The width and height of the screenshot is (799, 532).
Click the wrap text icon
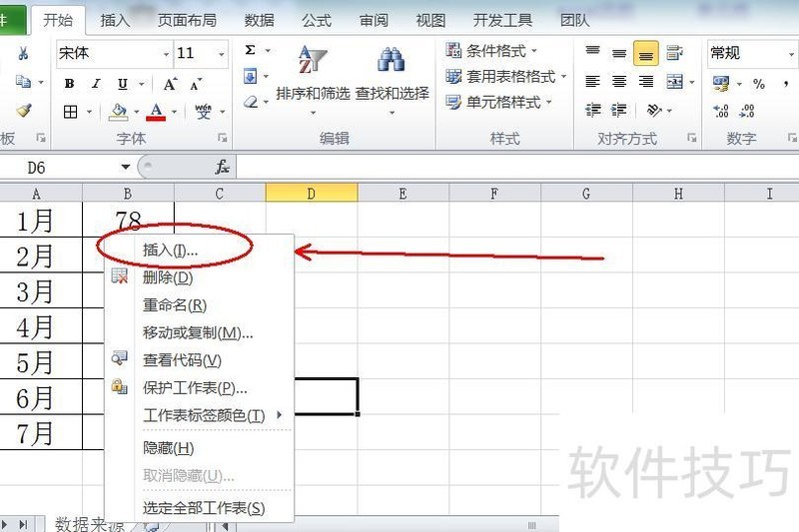point(674,53)
